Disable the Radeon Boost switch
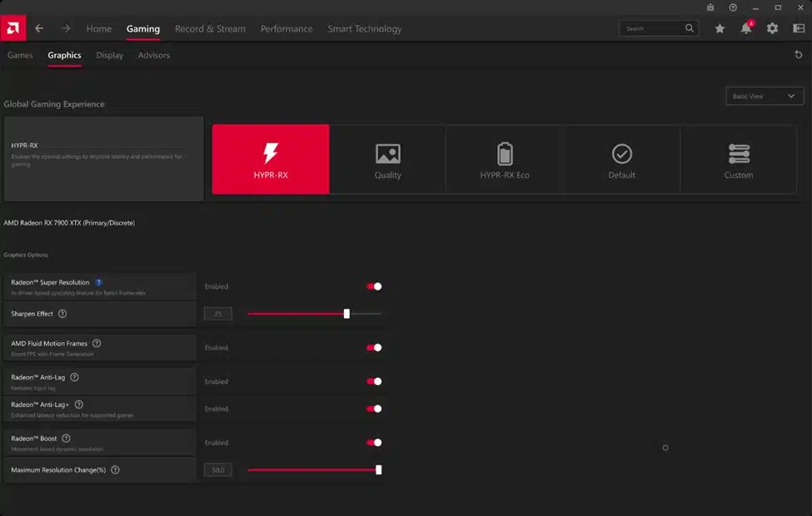 click(x=374, y=442)
